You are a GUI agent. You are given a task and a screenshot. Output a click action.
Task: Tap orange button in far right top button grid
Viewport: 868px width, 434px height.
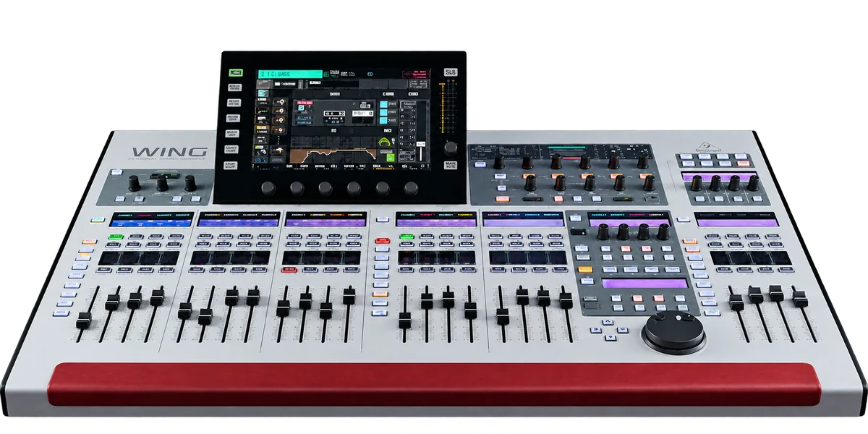point(744,163)
